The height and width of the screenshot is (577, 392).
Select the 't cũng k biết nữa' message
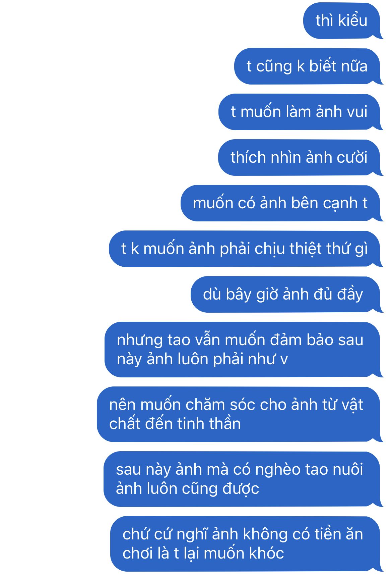[308, 66]
